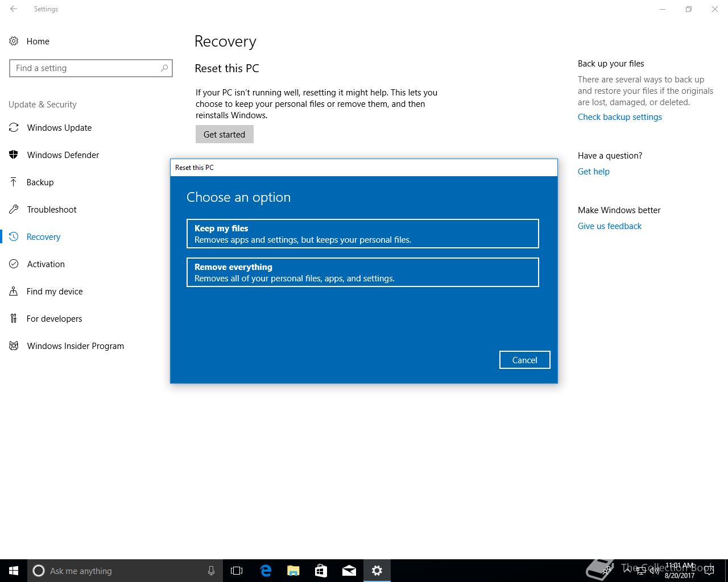728x582 pixels.
Task: Focus the Find a setting search box
Action: [x=85, y=68]
